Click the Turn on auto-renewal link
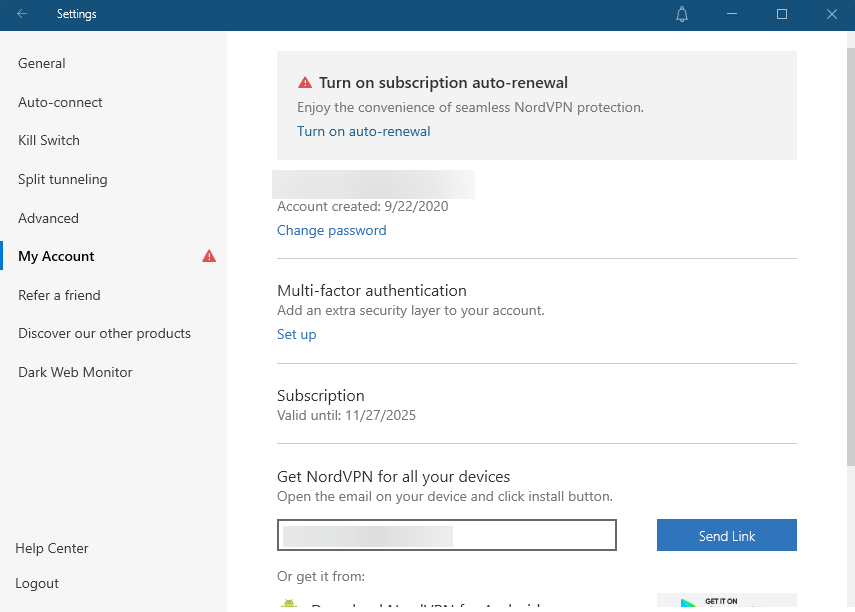Image resolution: width=855 pixels, height=612 pixels. [363, 131]
